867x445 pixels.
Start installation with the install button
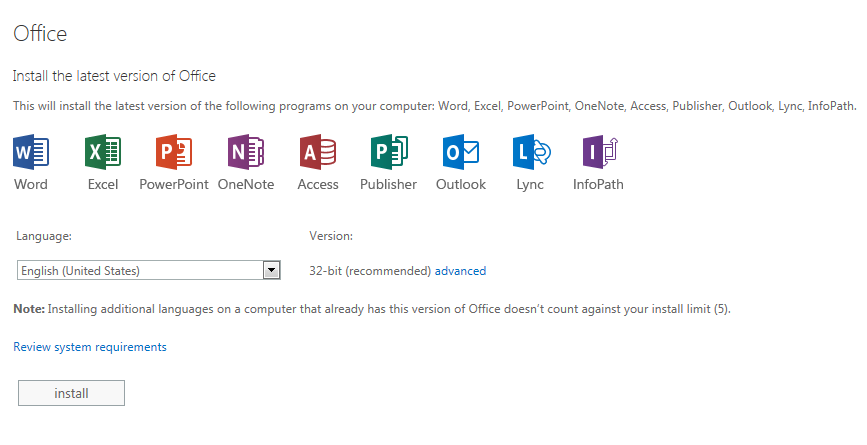pos(71,393)
